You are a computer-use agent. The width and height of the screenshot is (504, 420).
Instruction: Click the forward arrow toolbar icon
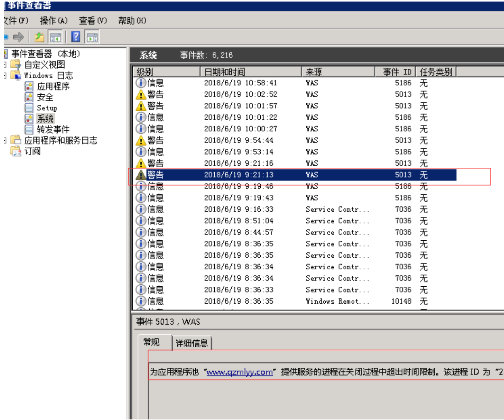18,37
